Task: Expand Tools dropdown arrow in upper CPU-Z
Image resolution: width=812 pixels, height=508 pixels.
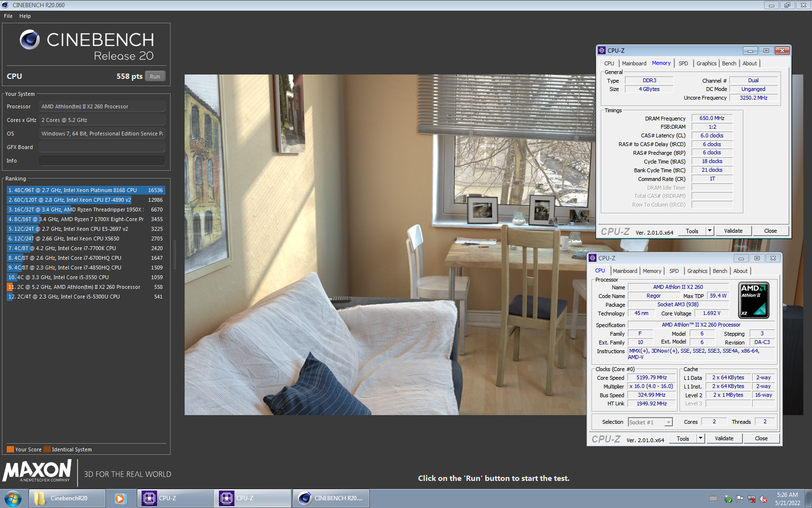Action: (710, 231)
